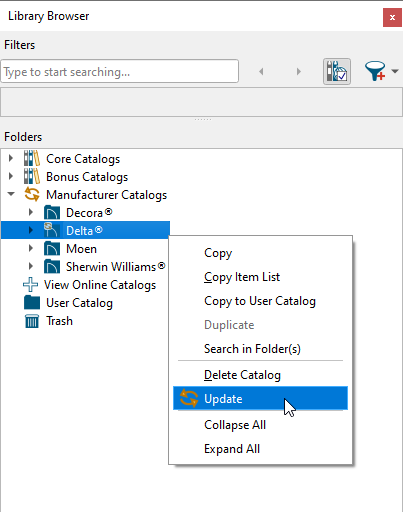
Task: Select the Core Catalogs tree item
Action: coord(83,159)
